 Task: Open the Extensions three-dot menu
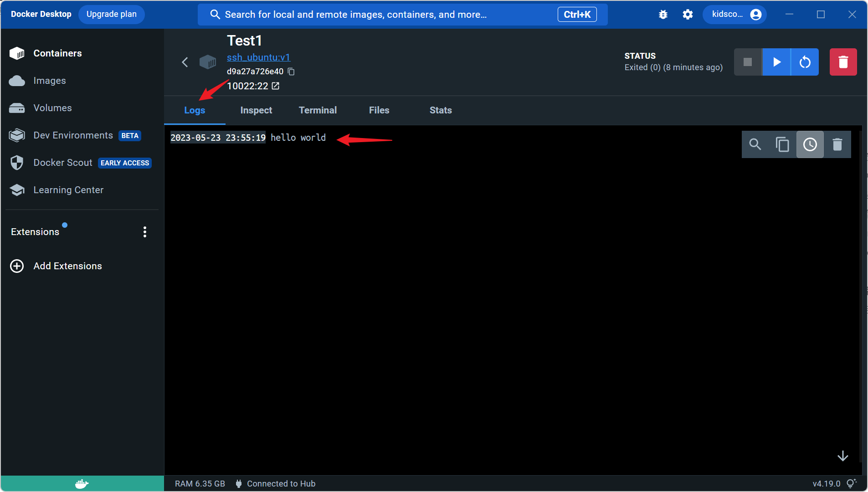click(145, 232)
